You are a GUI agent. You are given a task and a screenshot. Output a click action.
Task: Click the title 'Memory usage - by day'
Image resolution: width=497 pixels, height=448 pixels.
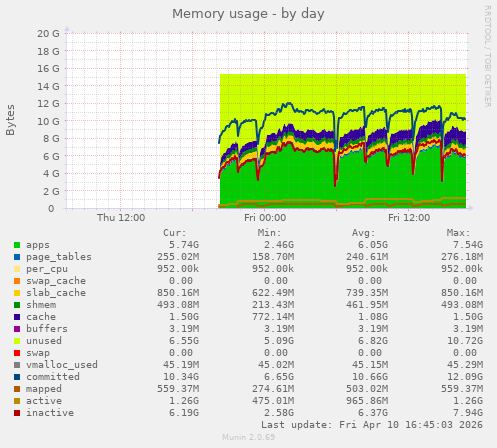248,14
